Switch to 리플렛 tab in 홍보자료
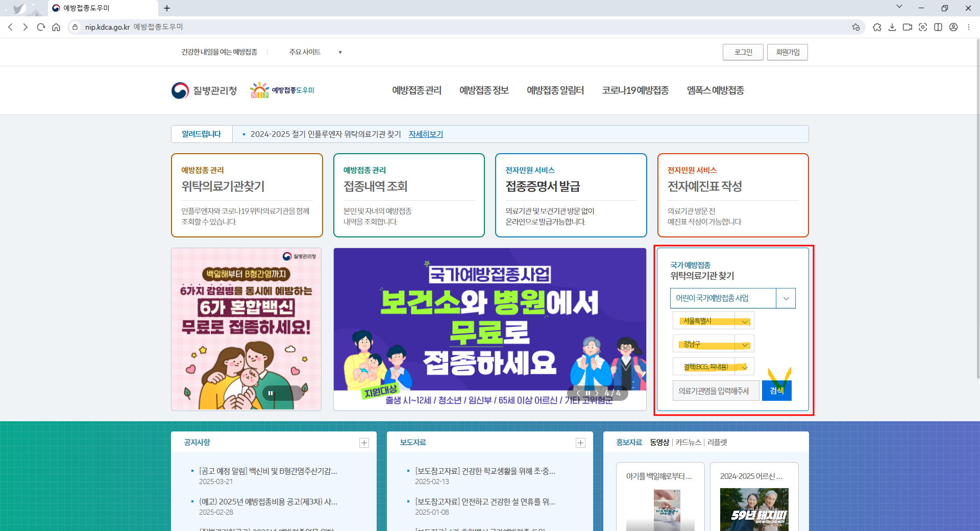Viewport: 980px width, 531px height. tap(717, 443)
